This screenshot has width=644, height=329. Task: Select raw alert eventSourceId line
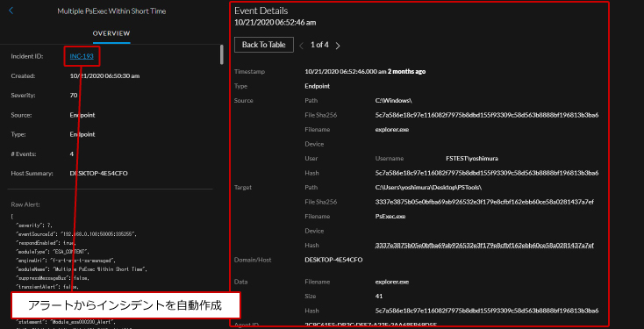pyautogui.click(x=75, y=233)
